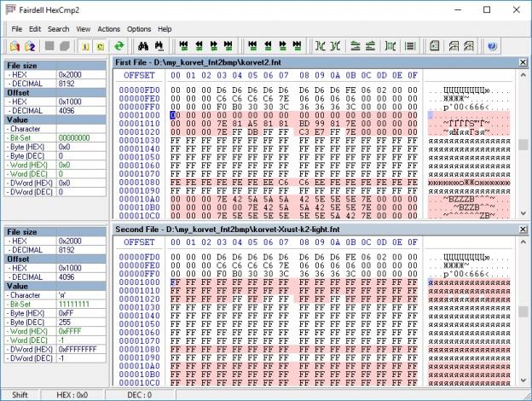Click the open second file icon
532x401 pixels.
(x=32, y=46)
